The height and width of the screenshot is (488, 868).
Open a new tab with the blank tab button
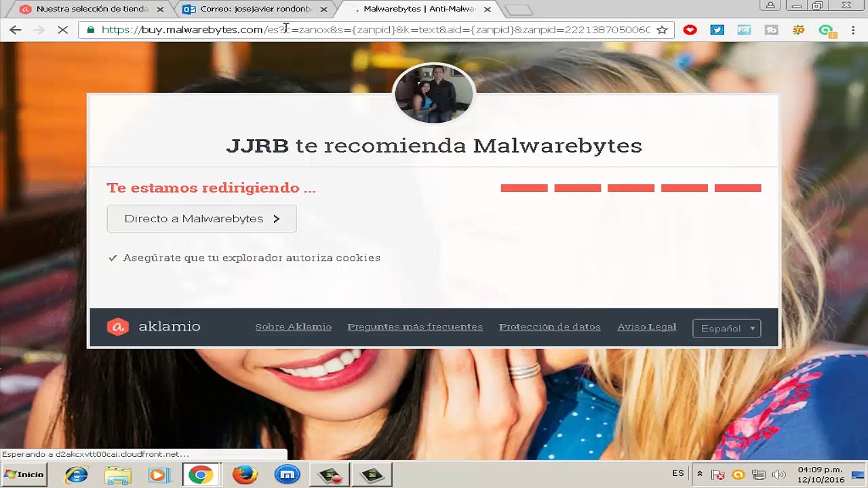click(519, 10)
